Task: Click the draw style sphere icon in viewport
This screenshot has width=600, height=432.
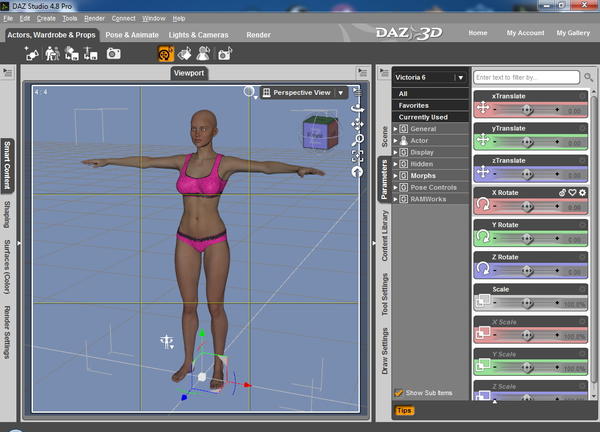Action: tap(249, 91)
